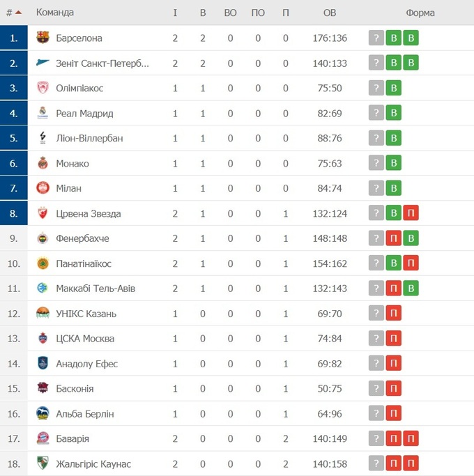This screenshot has height=476, width=474.
Task: Click the Bayern team logo icon
Action: [x=43, y=439]
